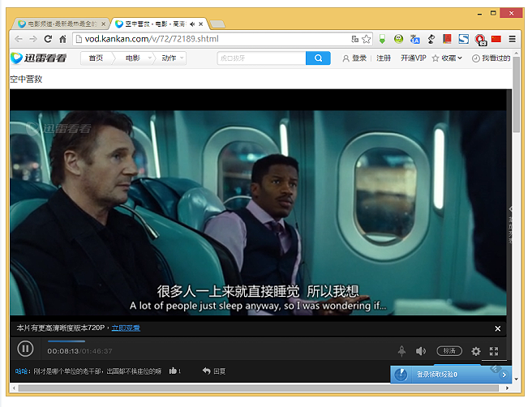Mute audio on the active tab
Viewport: 532px width, 407px height.
pyautogui.click(x=192, y=24)
